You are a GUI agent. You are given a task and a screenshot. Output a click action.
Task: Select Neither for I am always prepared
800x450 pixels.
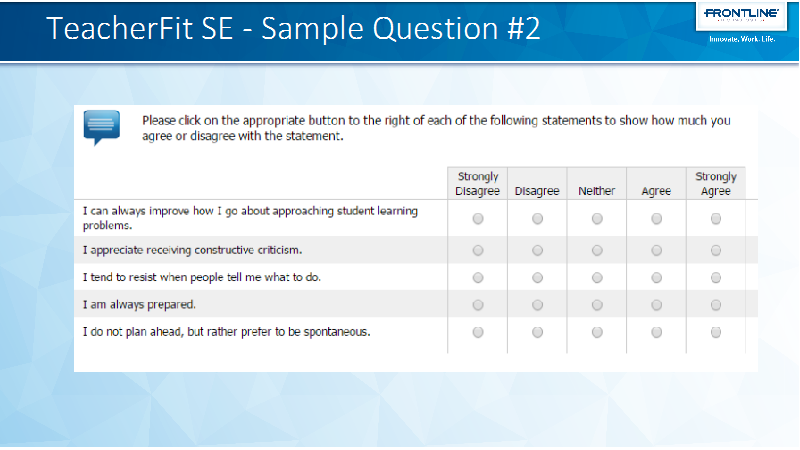tap(597, 305)
